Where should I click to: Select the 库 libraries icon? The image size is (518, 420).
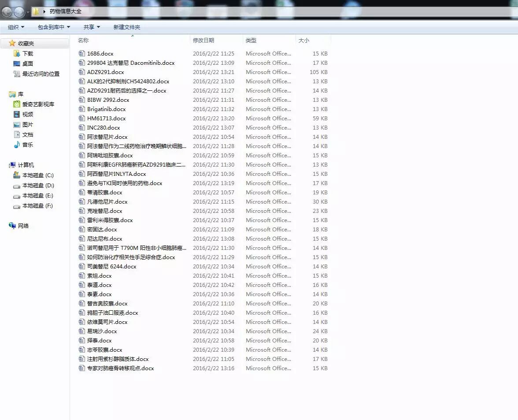click(12, 94)
